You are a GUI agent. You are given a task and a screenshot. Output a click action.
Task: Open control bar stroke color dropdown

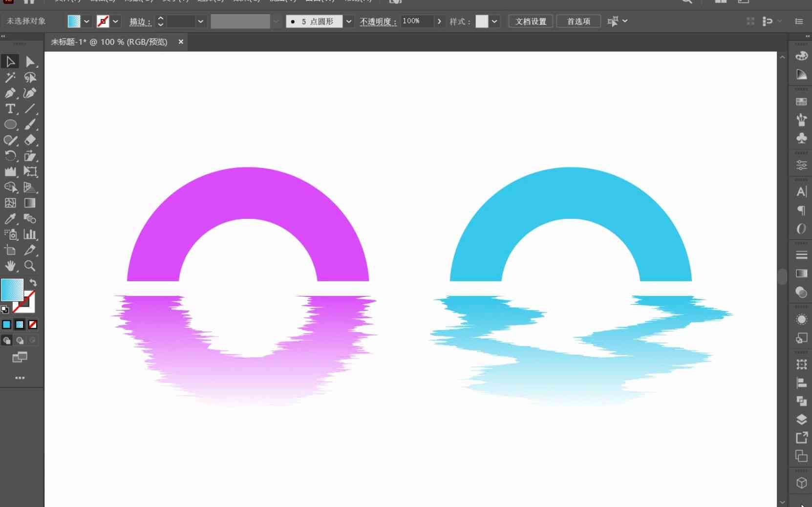click(115, 21)
